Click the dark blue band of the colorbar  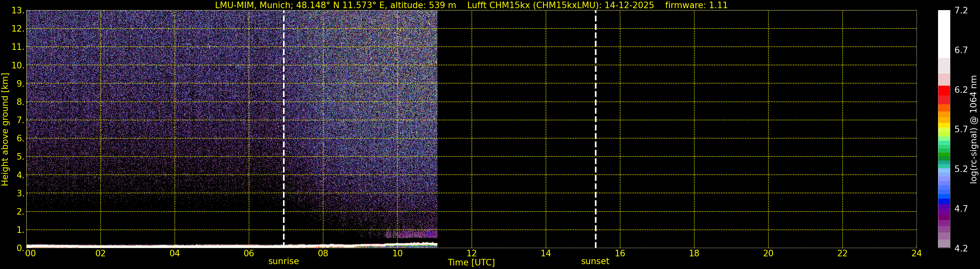click(x=944, y=202)
